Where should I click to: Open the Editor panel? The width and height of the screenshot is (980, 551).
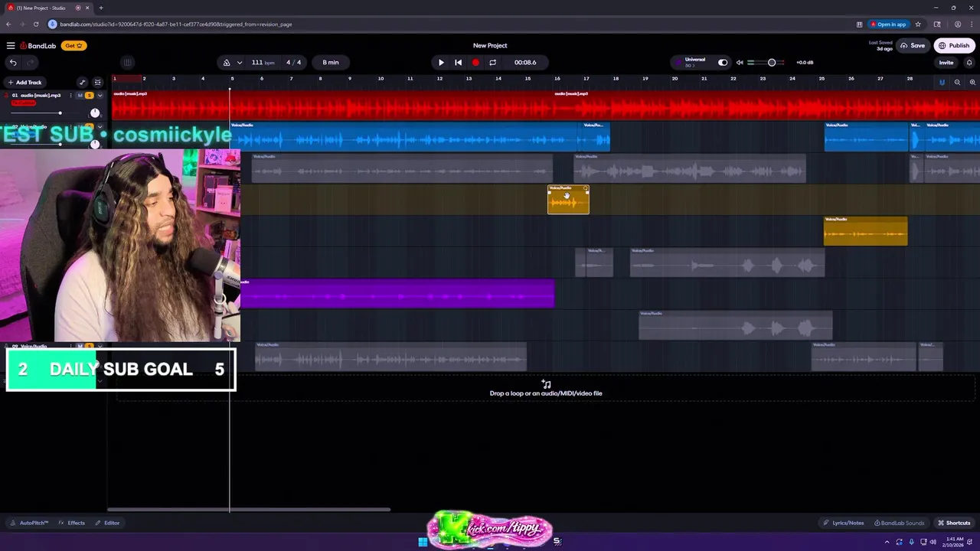click(x=107, y=523)
